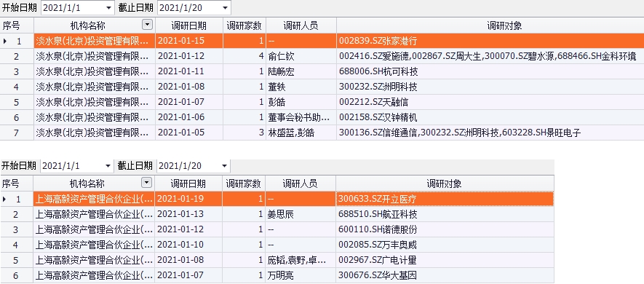Sort by 序号 header in the top table

[x=17, y=25]
